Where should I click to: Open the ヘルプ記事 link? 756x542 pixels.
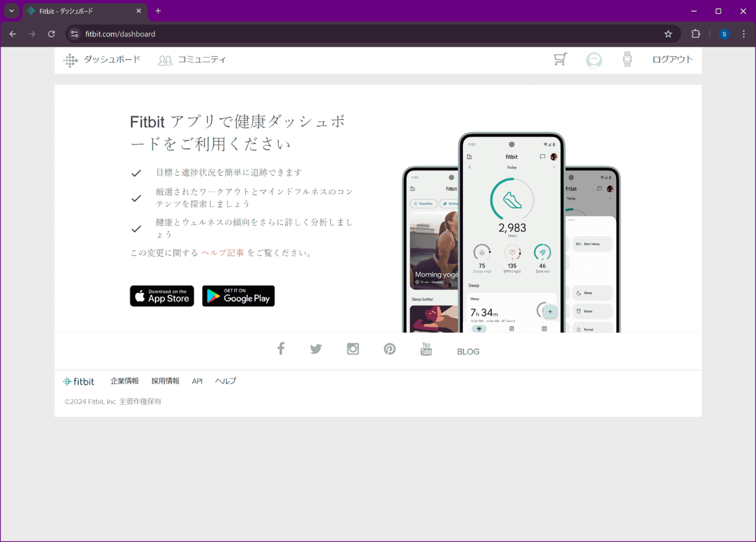[x=222, y=252]
